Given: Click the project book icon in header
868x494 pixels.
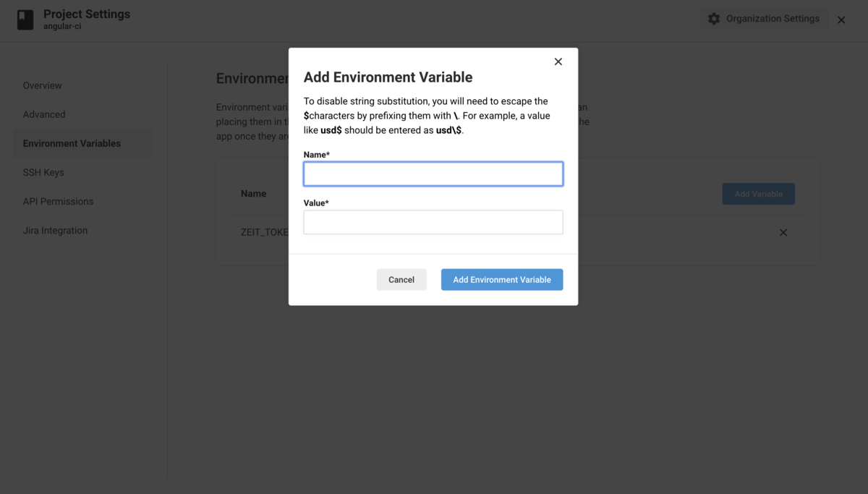Looking at the screenshot, I should pyautogui.click(x=25, y=20).
